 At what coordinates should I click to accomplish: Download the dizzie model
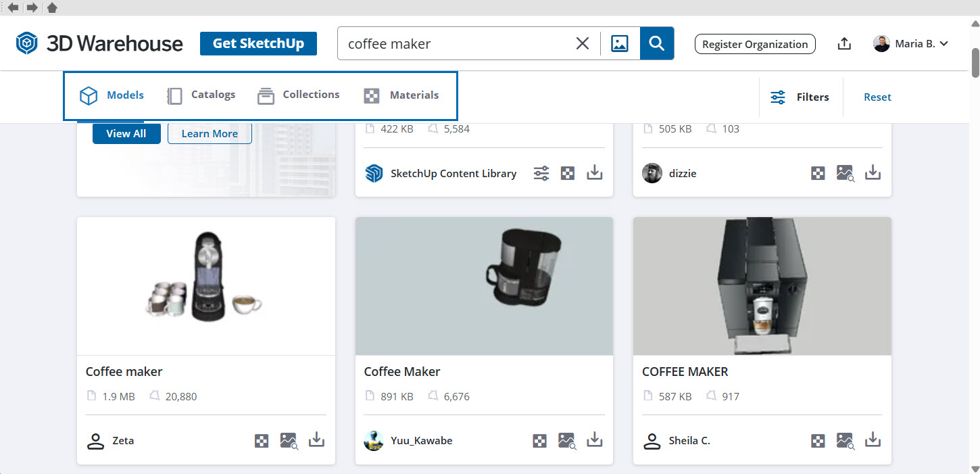pyautogui.click(x=873, y=172)
